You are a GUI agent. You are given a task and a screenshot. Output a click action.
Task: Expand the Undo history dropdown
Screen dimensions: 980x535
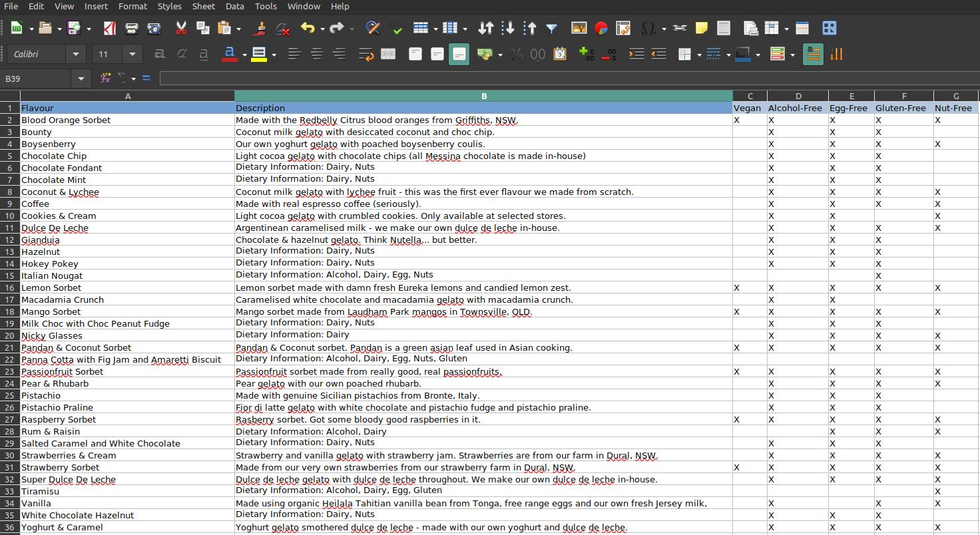click(x=322, y=29)
